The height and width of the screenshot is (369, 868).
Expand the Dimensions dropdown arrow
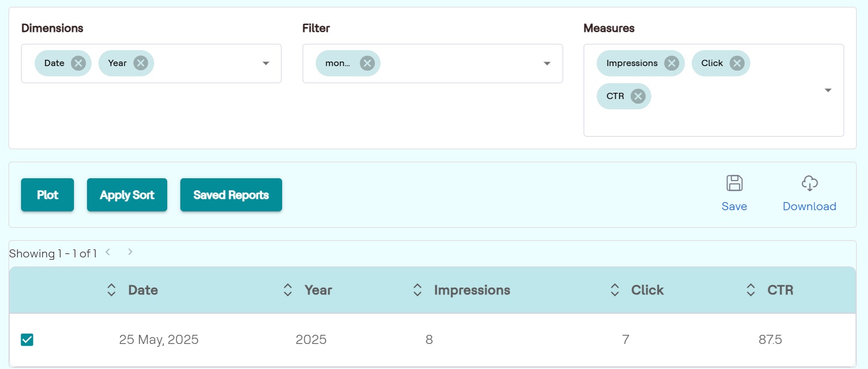click(266, 63)
